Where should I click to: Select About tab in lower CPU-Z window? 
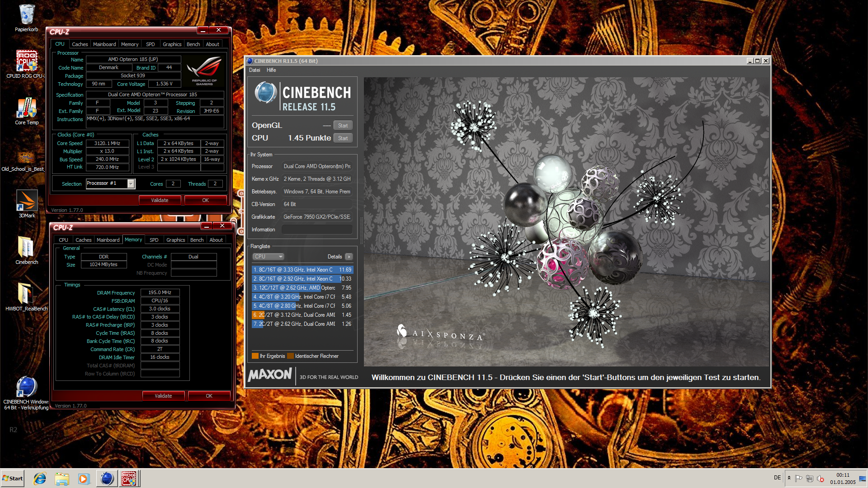[216, 240]
